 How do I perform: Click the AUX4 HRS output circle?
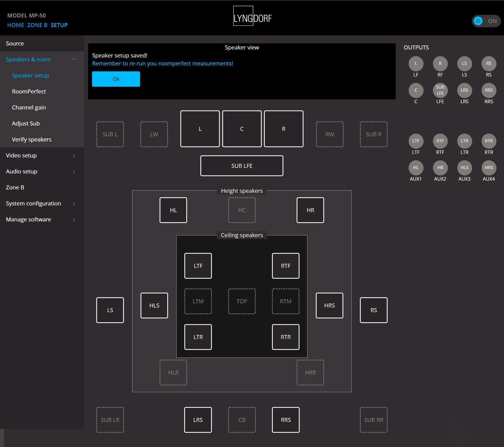tap(489, 168)
